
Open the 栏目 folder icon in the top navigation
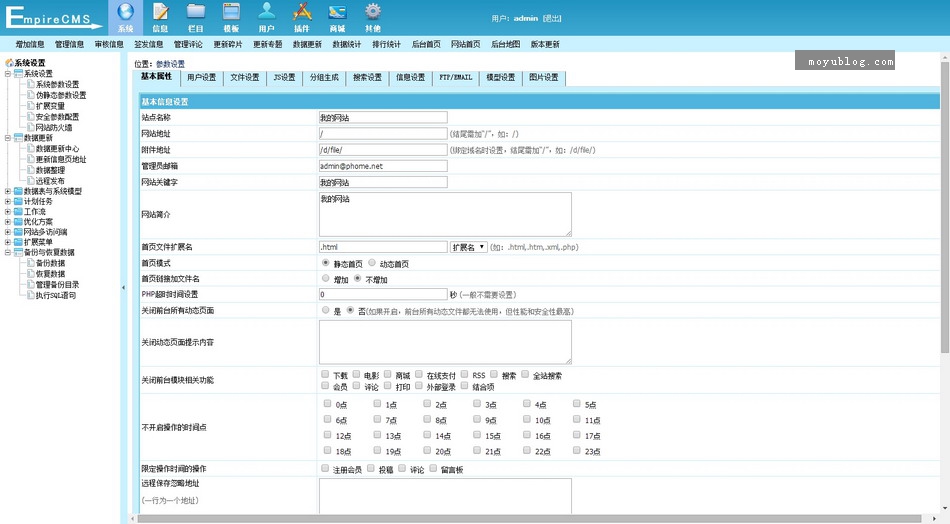pyautogui.click(x=196, y=12)
